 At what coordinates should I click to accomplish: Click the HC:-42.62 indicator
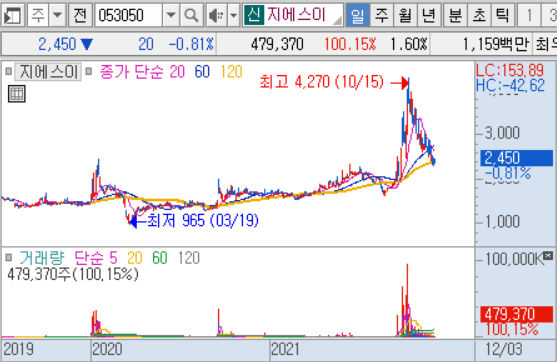coord(510,85)
